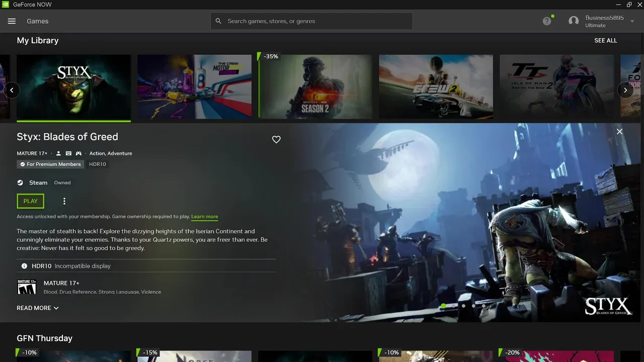
Task: Select the Styx Blades of Greed thumbnail
Action: (x=73, y=87)
